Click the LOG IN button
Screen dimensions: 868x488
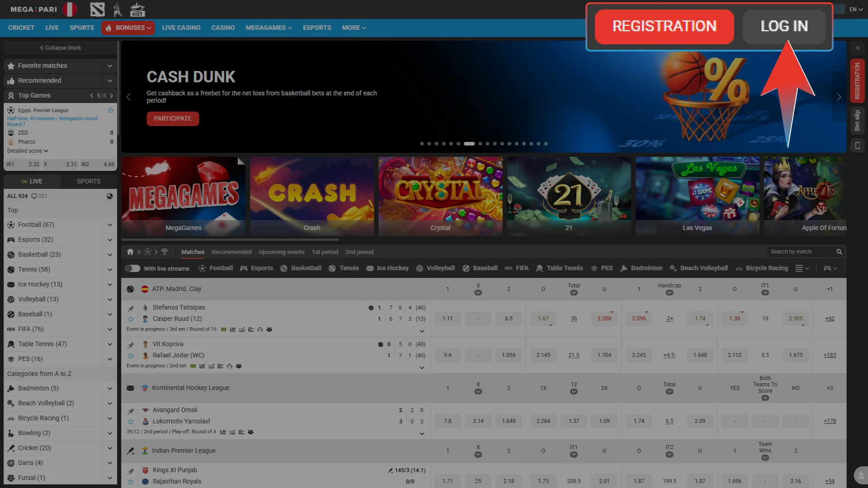tap(784, 26)
